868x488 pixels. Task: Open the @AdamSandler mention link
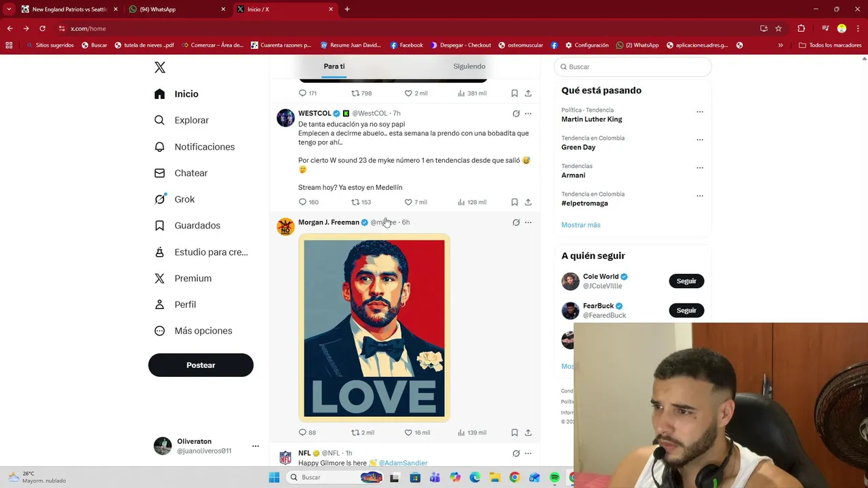coord(403,463)
